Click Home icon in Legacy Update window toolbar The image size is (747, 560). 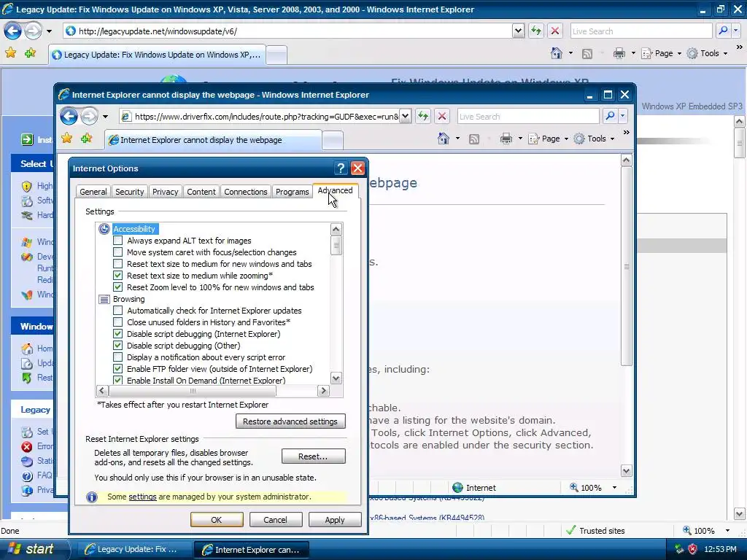[557, 53]
